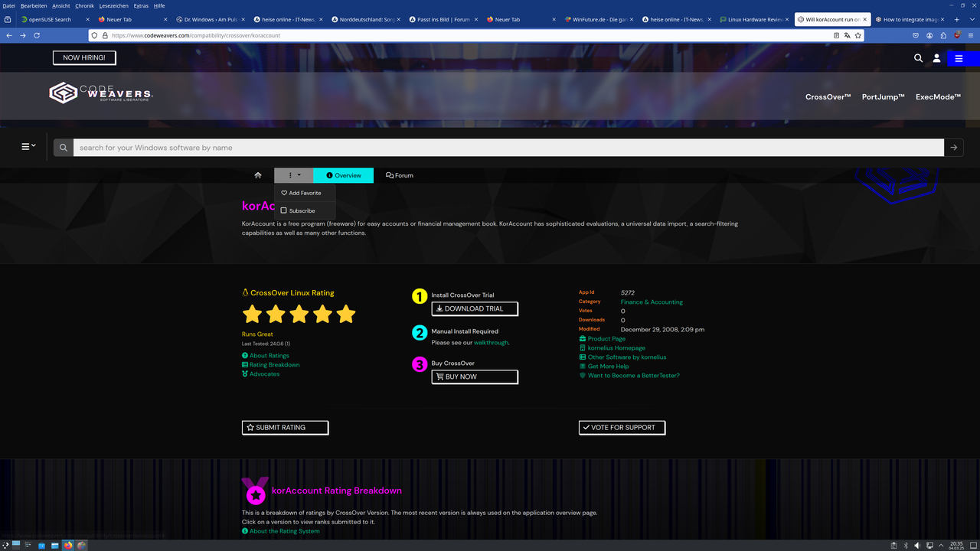Open Finance & Accounting category link
980x551 pixels.
[x=652, y=302]
